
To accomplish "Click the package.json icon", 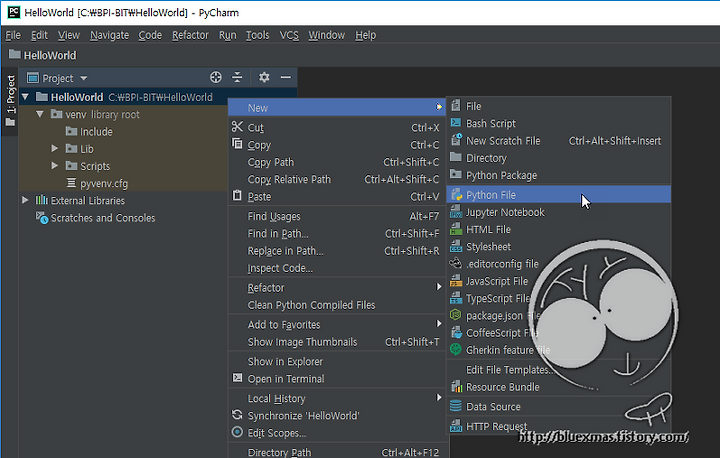I will point(455,315).
